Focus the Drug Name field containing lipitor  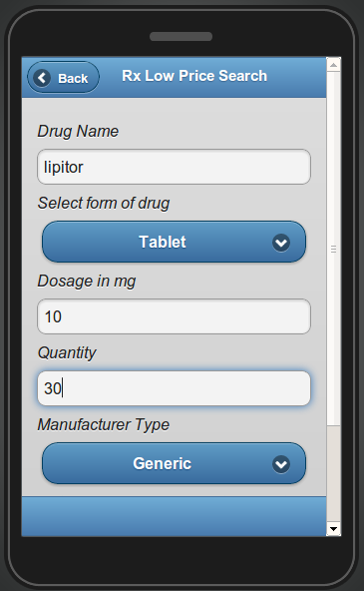click(174, 167)
